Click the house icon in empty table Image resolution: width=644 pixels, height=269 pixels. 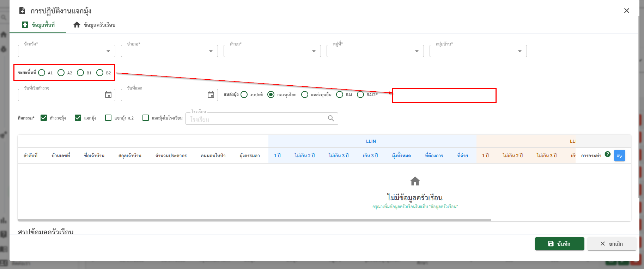[x=415, y=181]
